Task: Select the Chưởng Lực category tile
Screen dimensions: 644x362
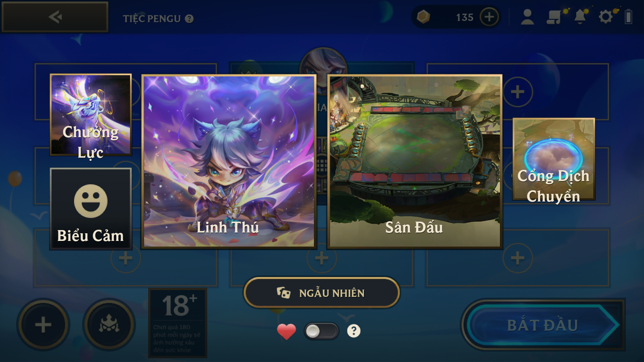Action: (91, 115)
